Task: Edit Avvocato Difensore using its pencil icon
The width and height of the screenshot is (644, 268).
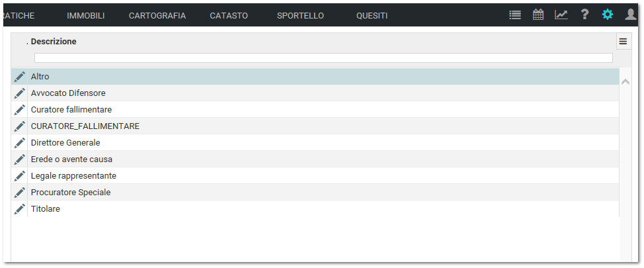Action: click(19, 93)
